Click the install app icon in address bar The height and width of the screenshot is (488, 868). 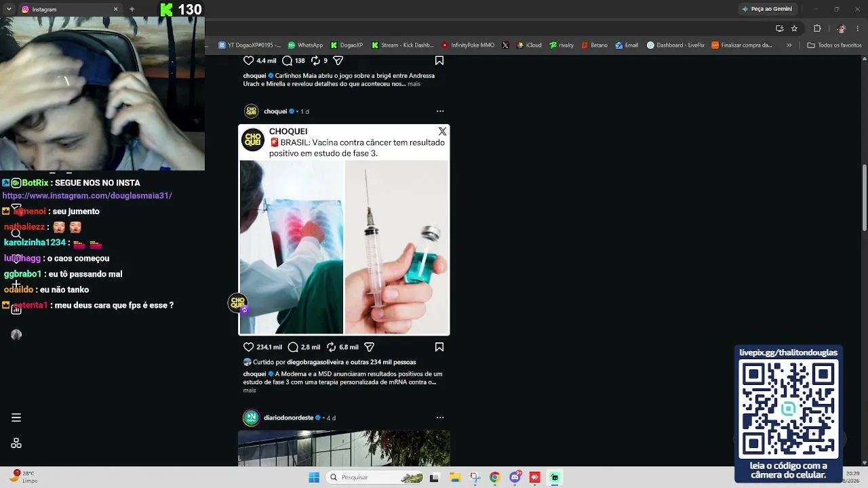780,28
